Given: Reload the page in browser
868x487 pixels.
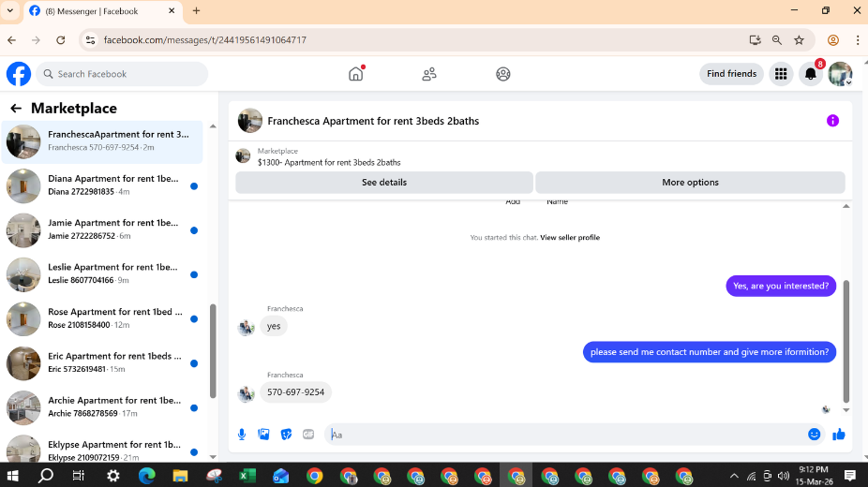Looking at the screenshot, I should pos(60,39).
